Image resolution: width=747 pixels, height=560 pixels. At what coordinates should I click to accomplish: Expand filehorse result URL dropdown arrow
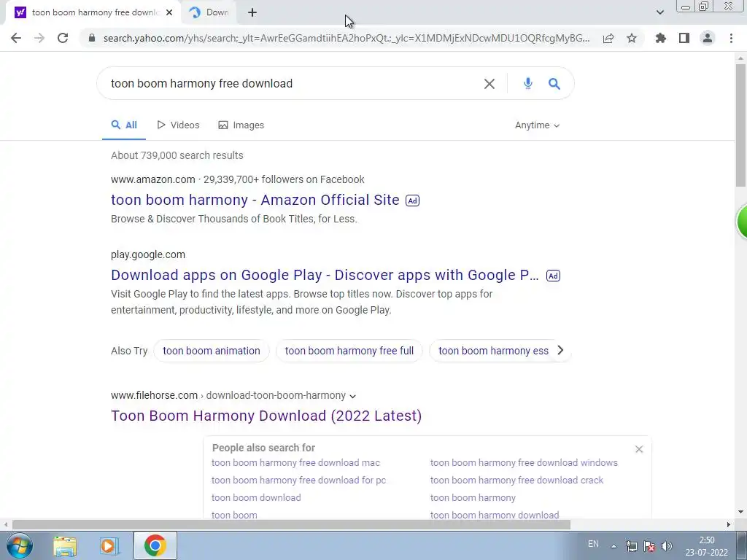352,396
